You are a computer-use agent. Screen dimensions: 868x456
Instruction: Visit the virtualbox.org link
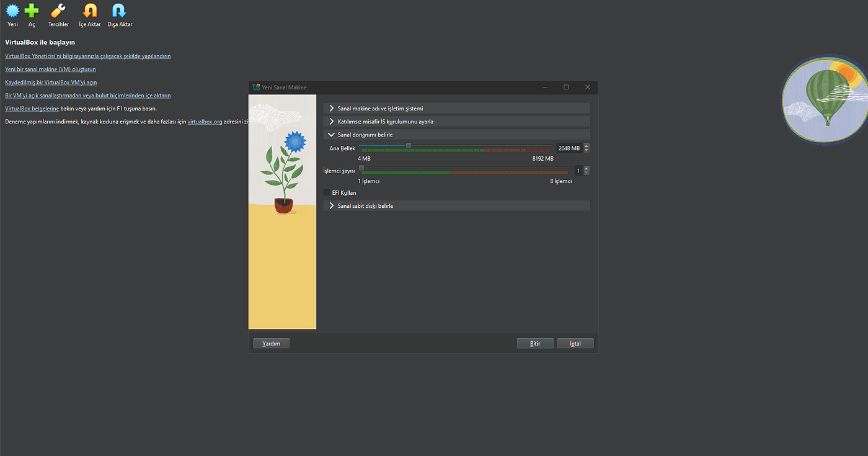coord(205,122)
